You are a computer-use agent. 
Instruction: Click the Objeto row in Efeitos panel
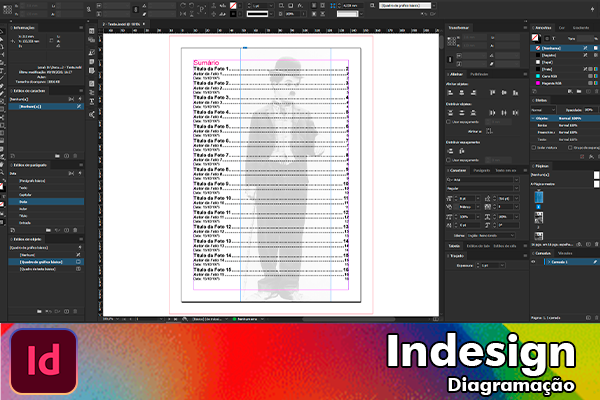pyautogui.click(x=565, y=118)
